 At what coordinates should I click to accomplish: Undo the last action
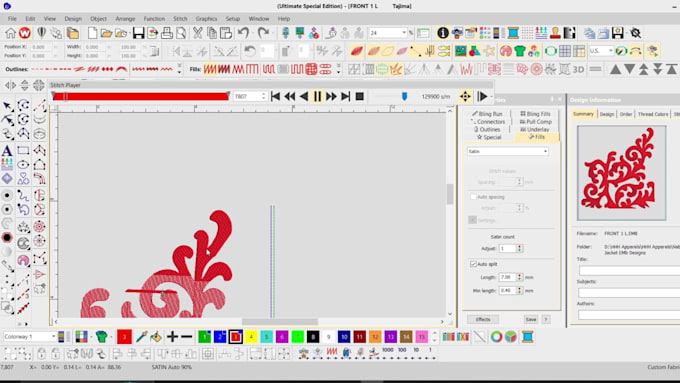(244, 33)
